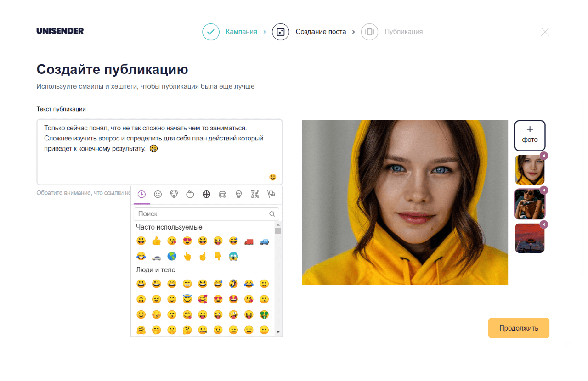Click the add фото button
This screenshot has width=588, height=381.
click(x=530, y=135)
